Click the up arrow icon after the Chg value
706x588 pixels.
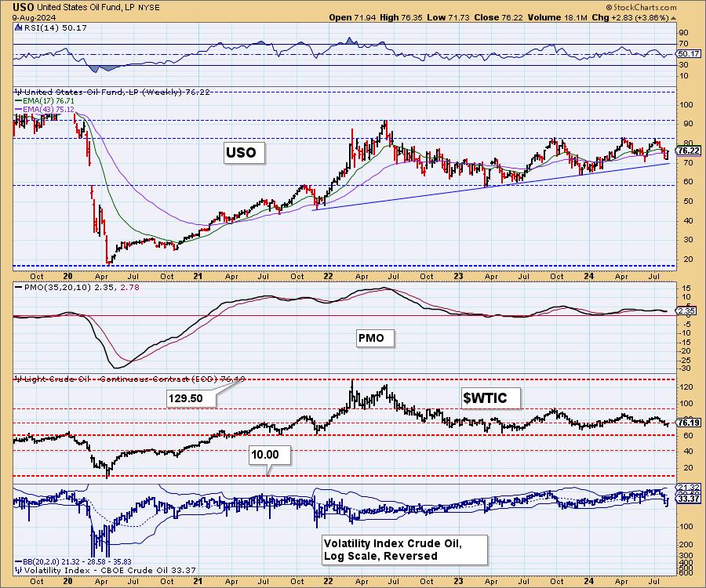[674, 18]
